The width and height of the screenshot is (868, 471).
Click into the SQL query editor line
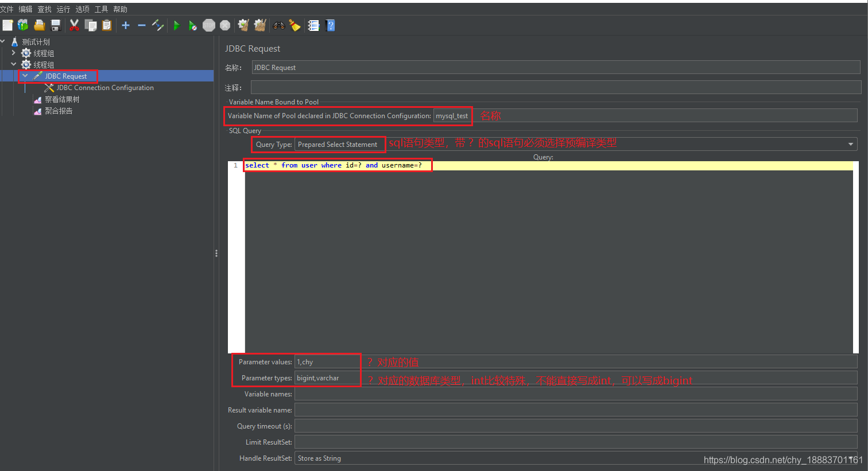click(x=548, y=165)
